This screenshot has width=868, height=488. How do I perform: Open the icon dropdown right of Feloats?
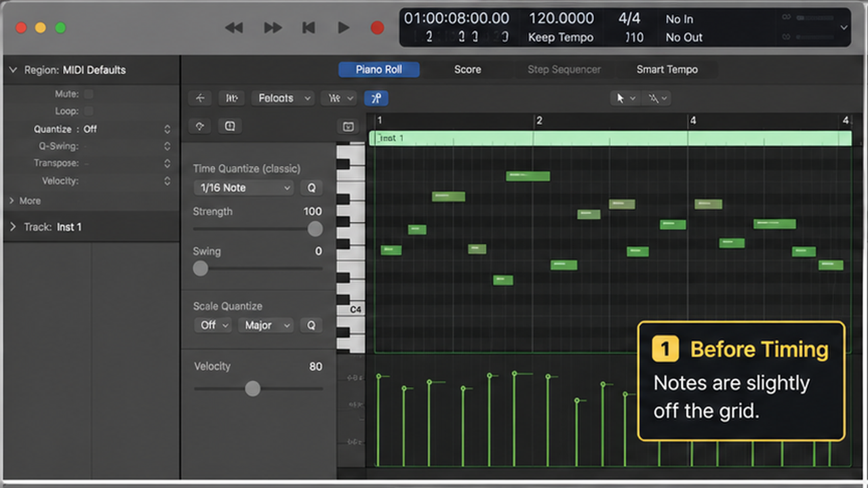pyautogui.click(x=340, y=98)
